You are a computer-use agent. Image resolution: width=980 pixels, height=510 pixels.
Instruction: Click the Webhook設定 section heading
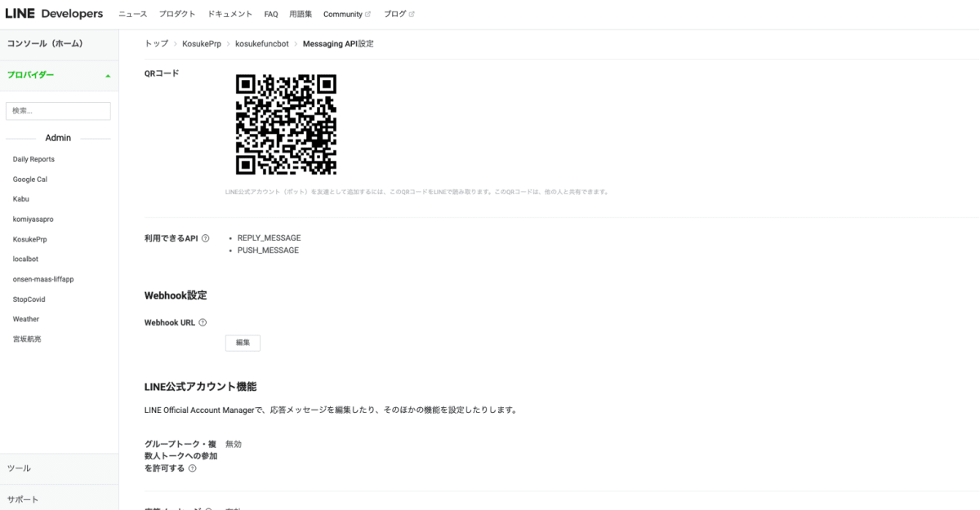click(x=176, y=295)
